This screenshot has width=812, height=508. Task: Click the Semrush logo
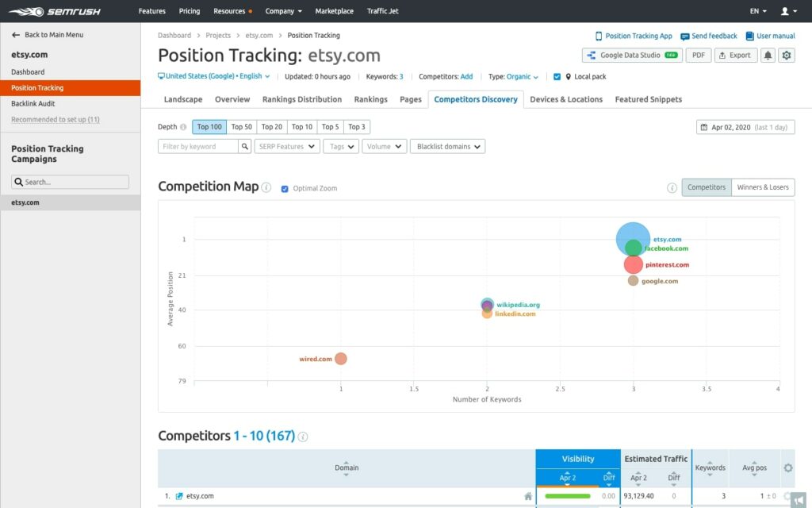coord(55,11)
